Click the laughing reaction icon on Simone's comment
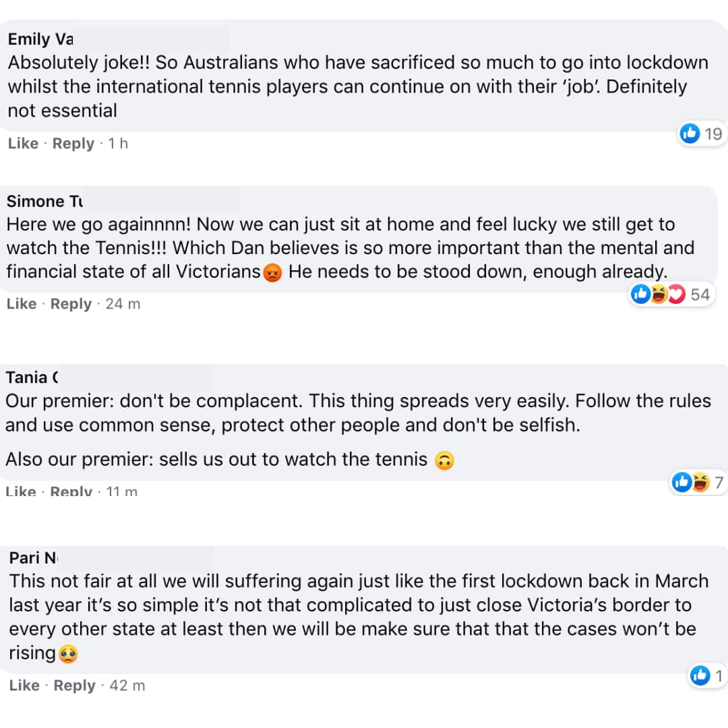Screen dimensions: 728x728 (657, 294)
